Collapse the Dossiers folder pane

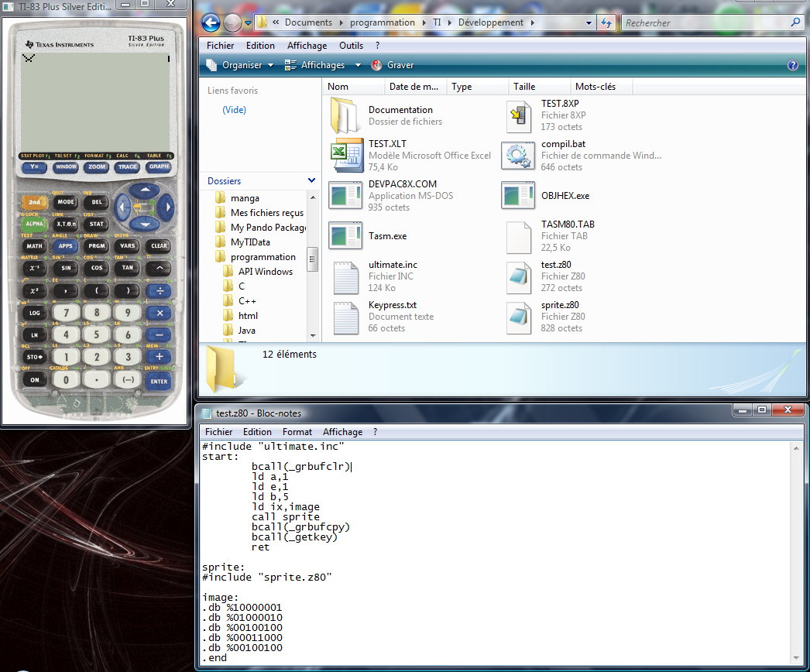pyautogui.click(x=311, y=181)
